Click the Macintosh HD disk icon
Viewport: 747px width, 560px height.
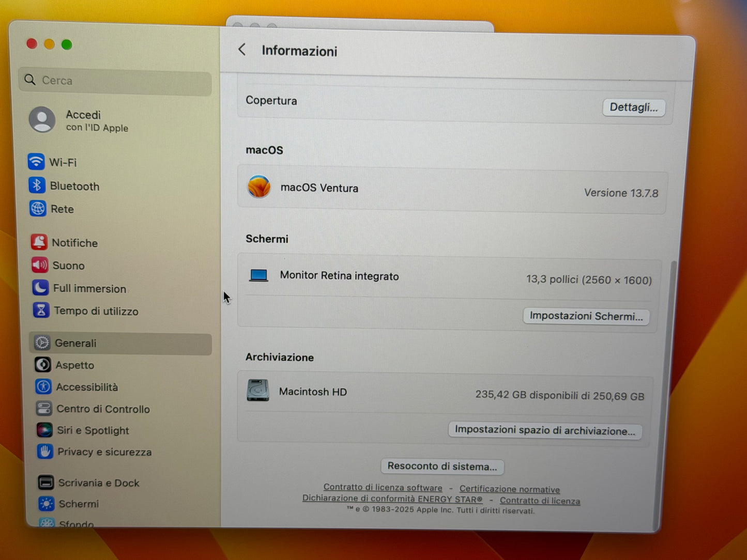coord(258,391)
